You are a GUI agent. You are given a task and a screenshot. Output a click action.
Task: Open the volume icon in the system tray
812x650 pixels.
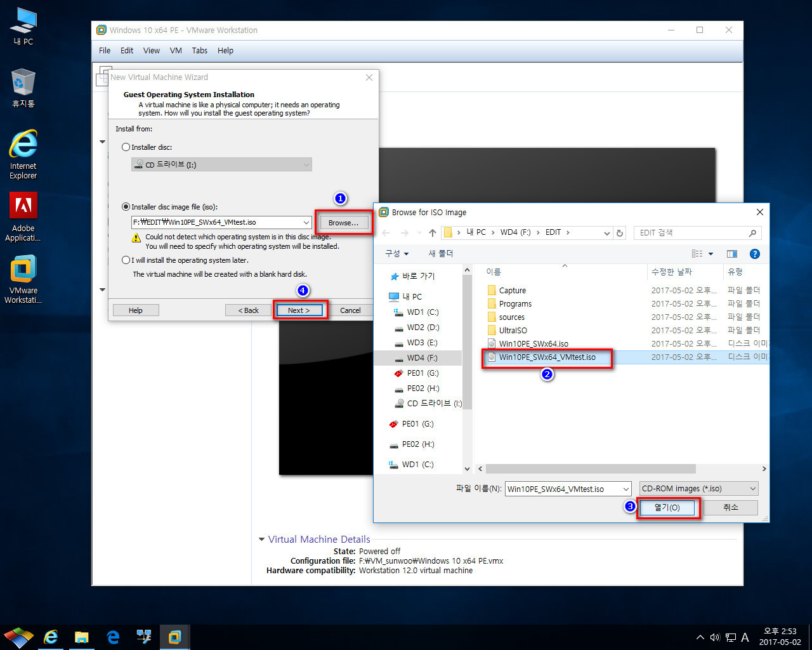tap(715, 637)
